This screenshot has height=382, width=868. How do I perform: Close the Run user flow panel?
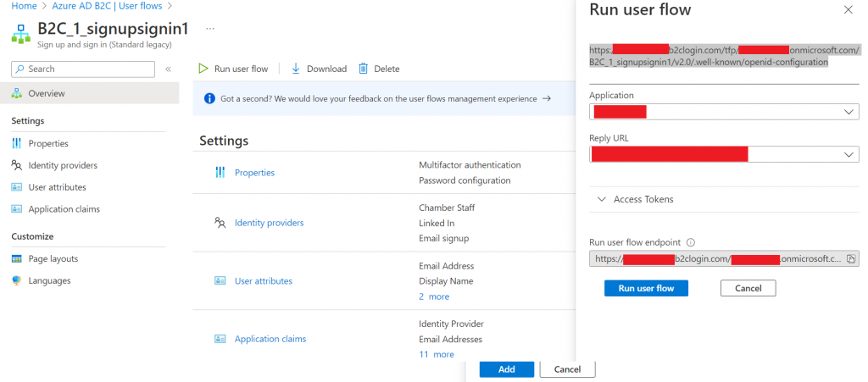coord(848,10)
